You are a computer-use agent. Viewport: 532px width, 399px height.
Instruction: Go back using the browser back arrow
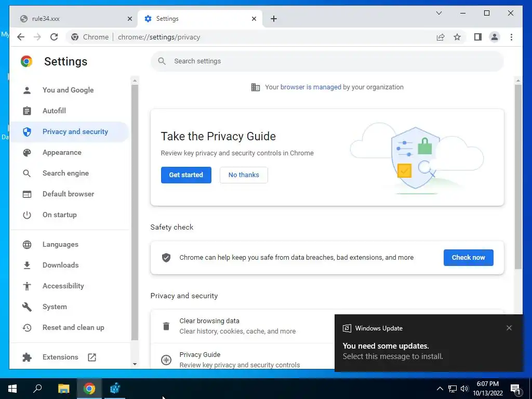tap(21, 37)
